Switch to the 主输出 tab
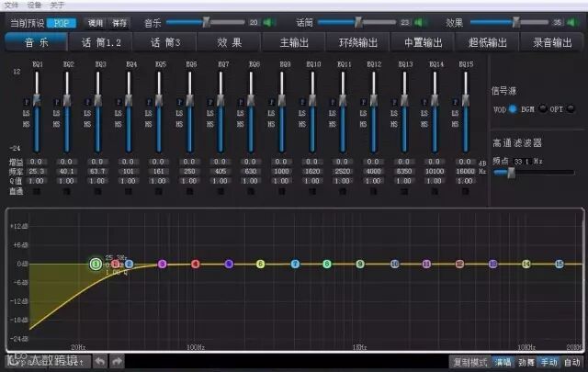 tap(294, 42)
